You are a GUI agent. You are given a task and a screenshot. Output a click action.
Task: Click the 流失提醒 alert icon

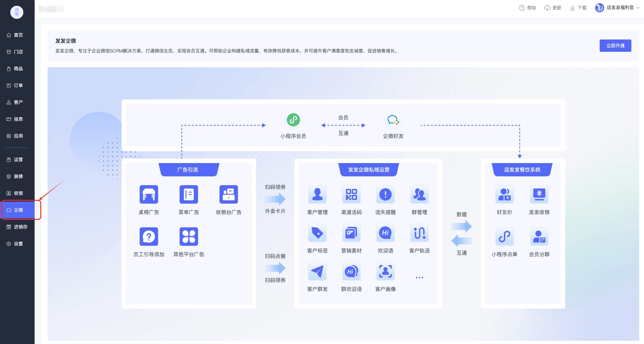click(x=385, y=194)
